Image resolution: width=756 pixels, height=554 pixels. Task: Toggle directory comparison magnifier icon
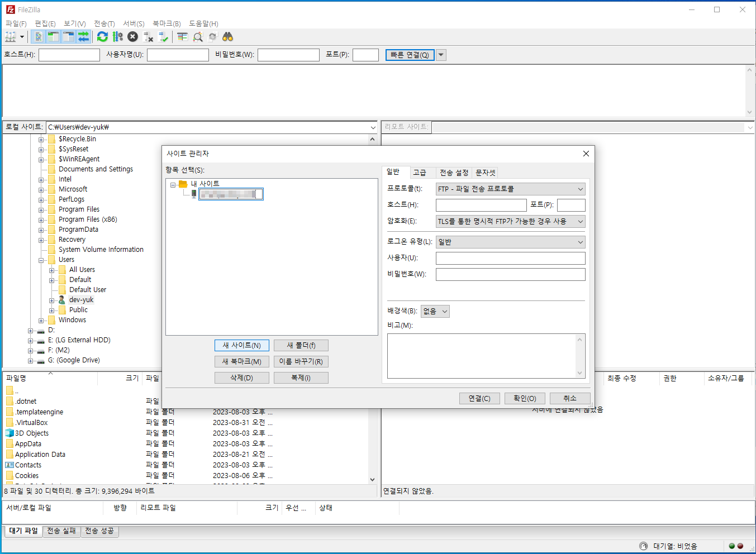pyautogui.click(x=197, y=37)
